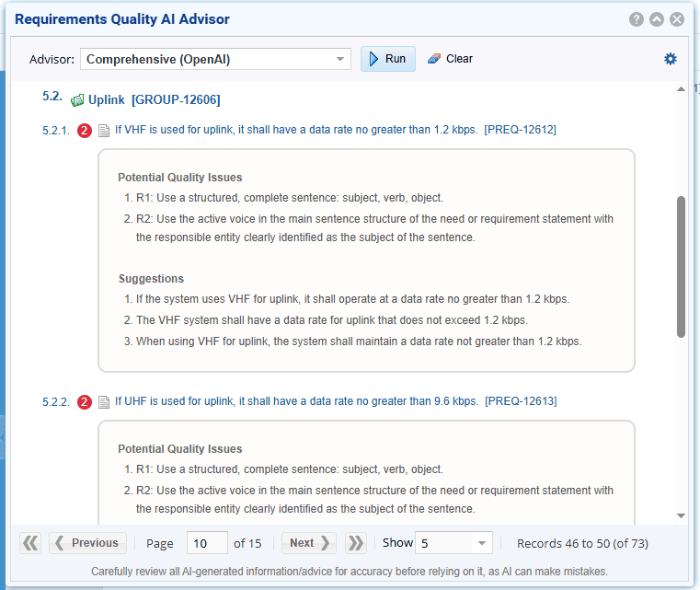Run the selected advisor
This screenshot has width=700, height=590.
(387, 59)
